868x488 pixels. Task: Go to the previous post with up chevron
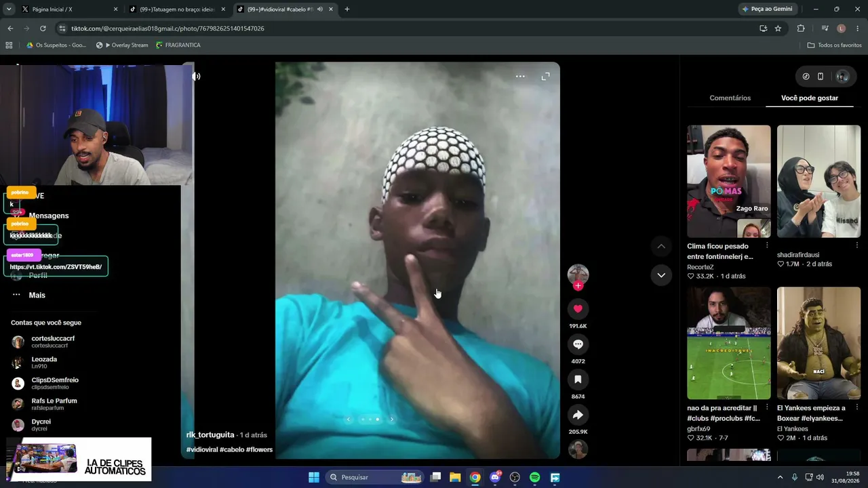[661, 246]
